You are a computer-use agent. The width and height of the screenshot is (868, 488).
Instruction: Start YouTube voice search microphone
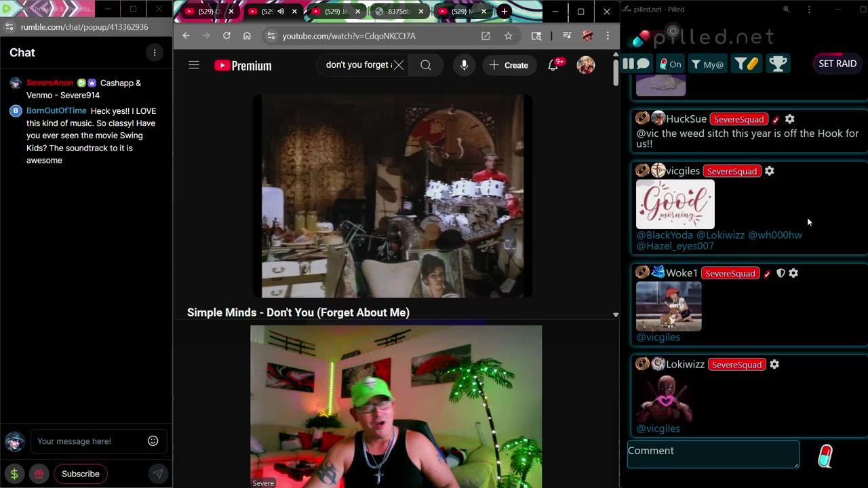(x=464, y=65)
